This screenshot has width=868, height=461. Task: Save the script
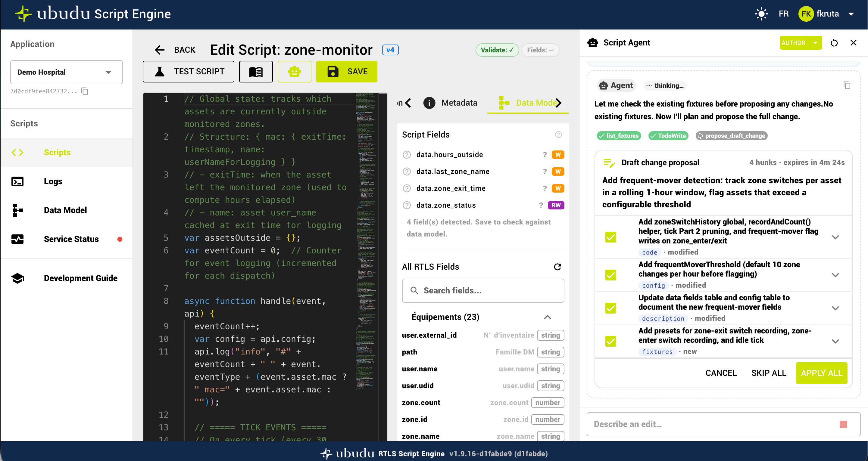click(346, 71)
